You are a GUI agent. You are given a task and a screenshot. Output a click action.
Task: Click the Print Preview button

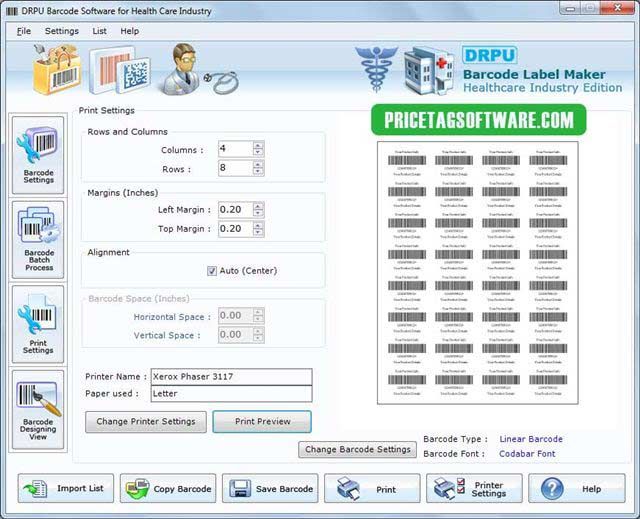tap(262, 421)
